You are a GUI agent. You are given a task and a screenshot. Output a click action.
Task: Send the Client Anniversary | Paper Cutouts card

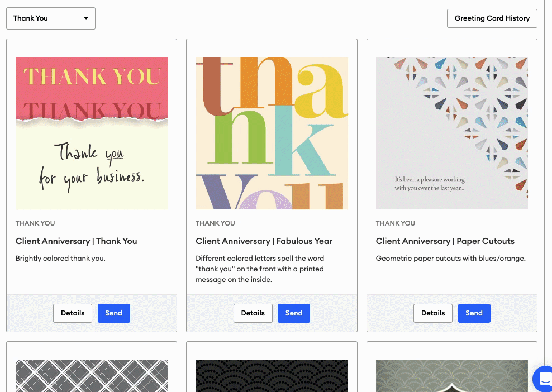coord(474,313)
